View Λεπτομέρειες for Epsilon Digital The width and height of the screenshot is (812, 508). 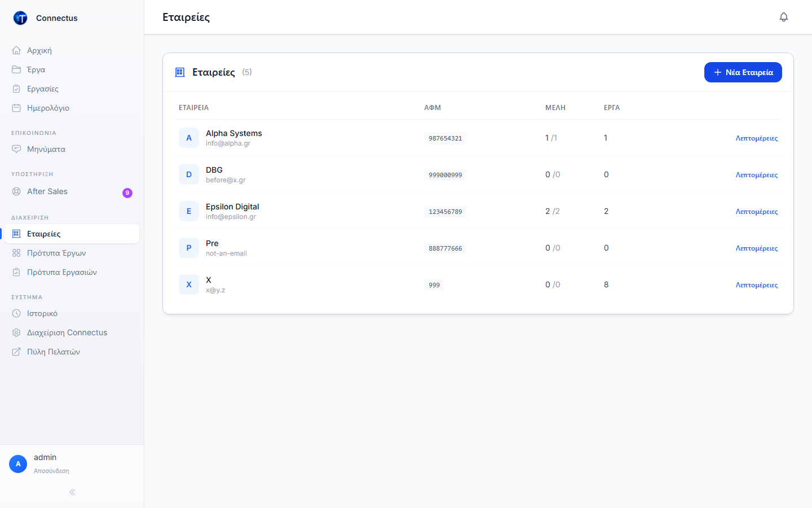[757, 212]
